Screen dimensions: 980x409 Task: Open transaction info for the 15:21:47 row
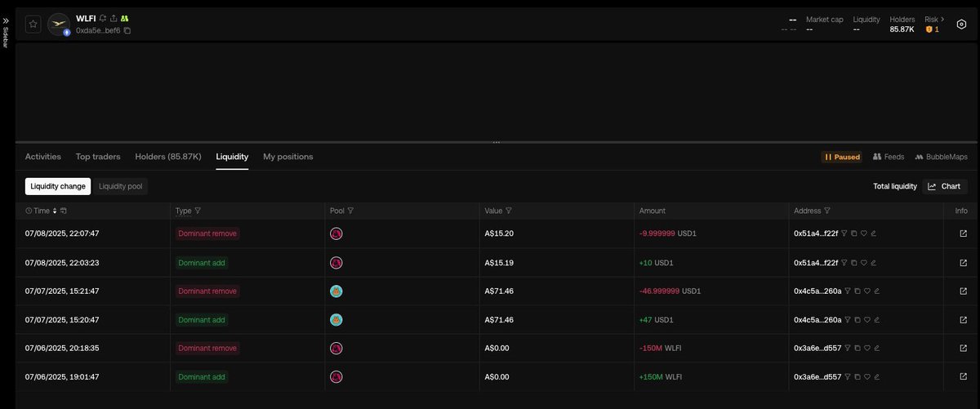(x=963, y=291)
